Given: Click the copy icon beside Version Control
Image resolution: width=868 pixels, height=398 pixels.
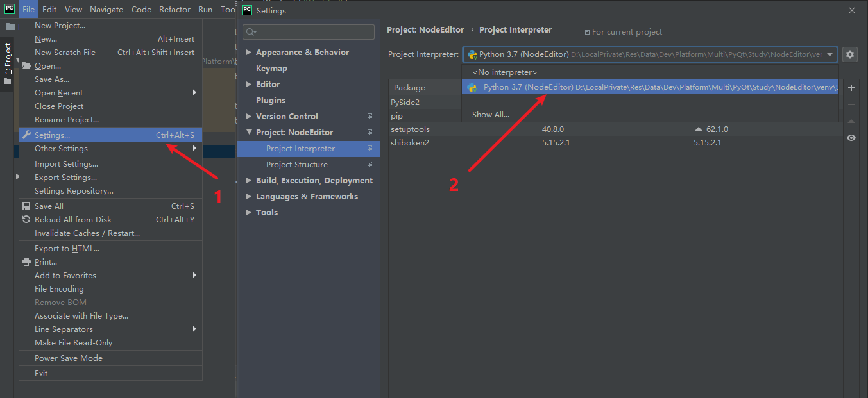Looking at the screenshot, I should (x=370, y=117).
